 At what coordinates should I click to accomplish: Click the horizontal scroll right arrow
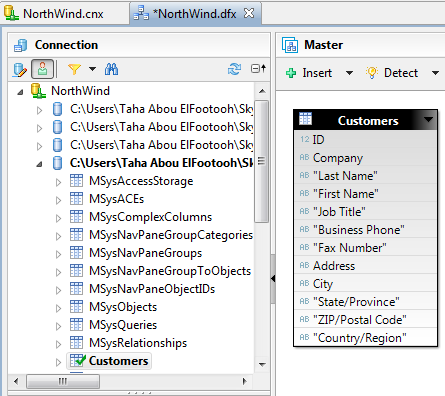(x=245, y=381)
